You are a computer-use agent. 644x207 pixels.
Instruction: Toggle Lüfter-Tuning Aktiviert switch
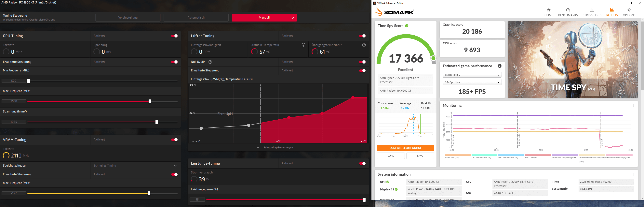point(362,36)
